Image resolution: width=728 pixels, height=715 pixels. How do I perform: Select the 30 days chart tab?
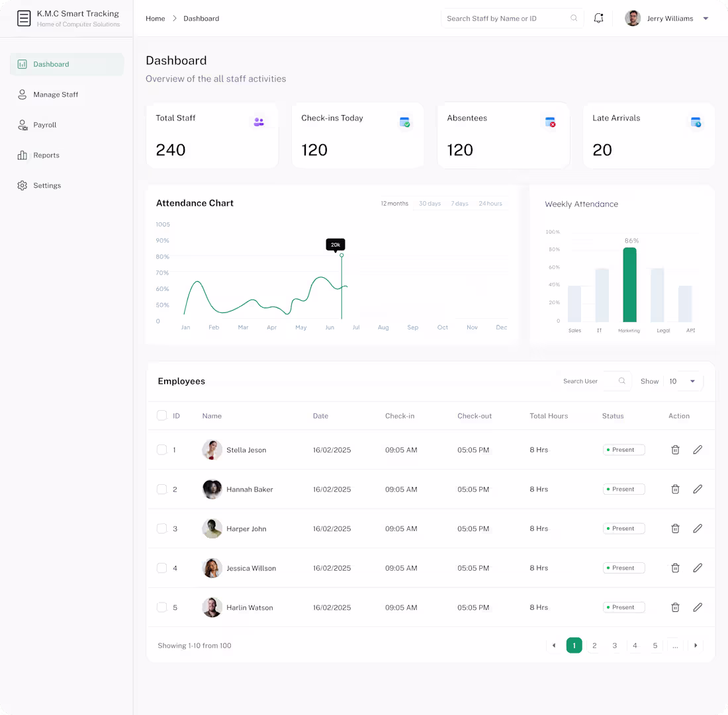(430, 203)
